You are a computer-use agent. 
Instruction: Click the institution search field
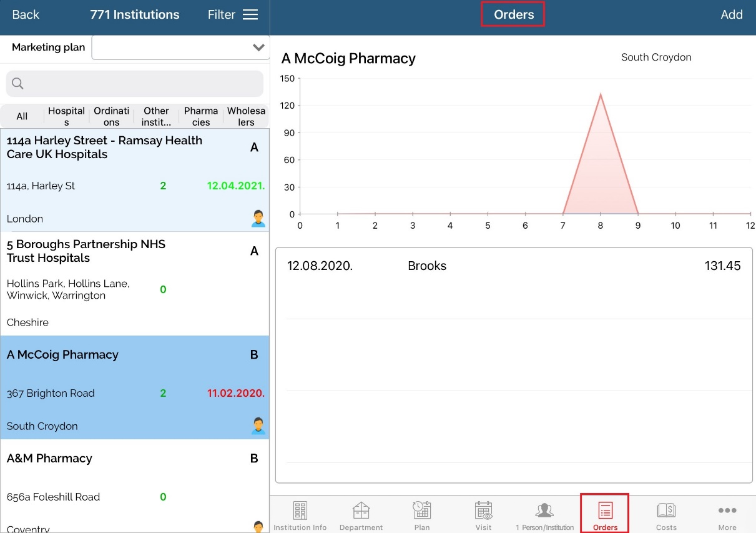coord(134,84)
